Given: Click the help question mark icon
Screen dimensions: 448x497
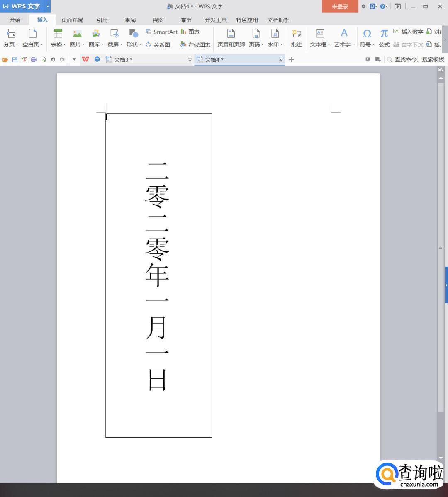Looking at the screenshot, I should click(x=383, y=6).
